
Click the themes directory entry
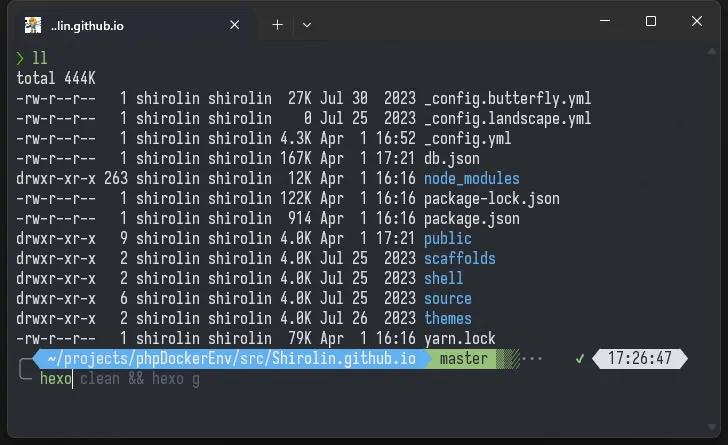pyautogui.click(x=447, y=319)
